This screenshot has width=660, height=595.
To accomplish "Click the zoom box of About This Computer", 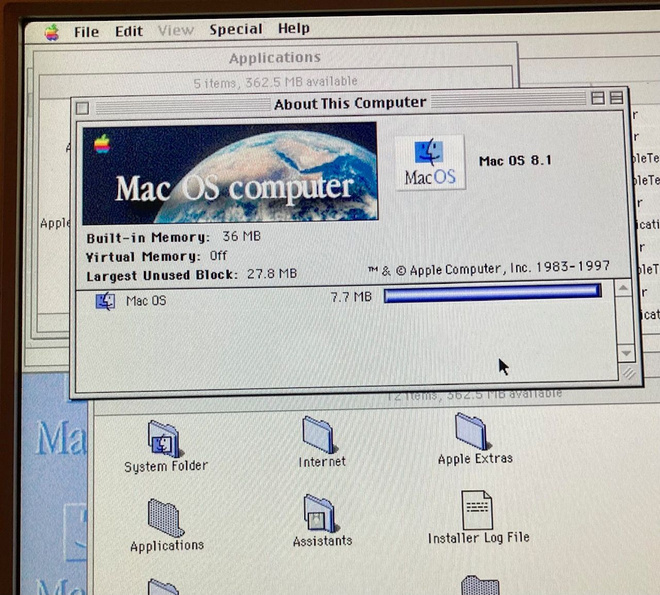I will pyautogui.click(x=598, y=98).
